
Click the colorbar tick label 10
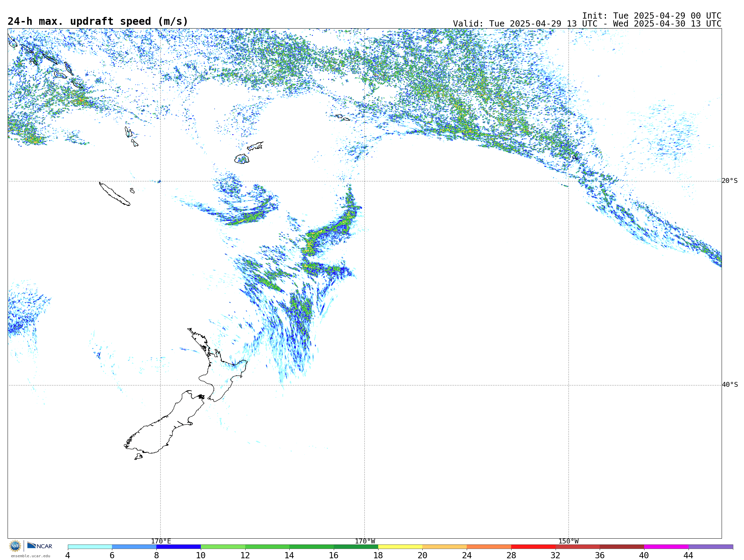(200, 555)
